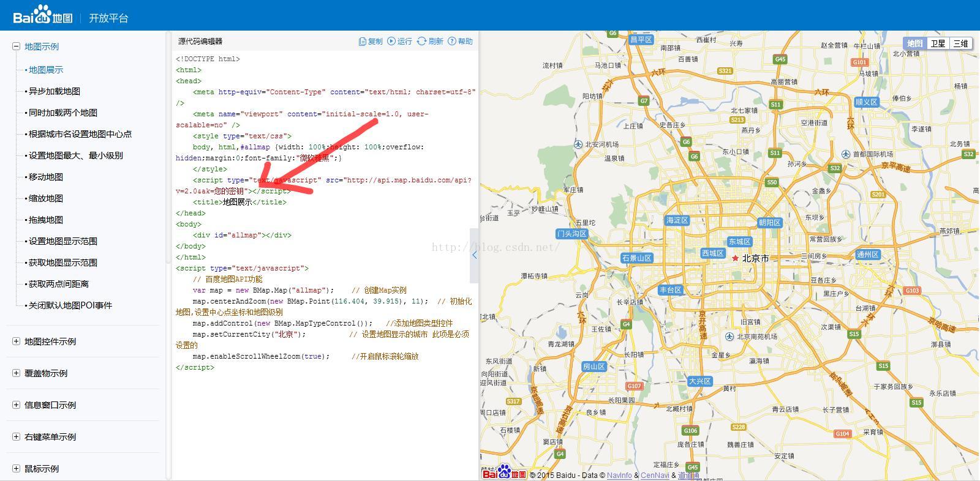Click the S321 road shield on map
The image size is (980, 481).
(725, 71)
